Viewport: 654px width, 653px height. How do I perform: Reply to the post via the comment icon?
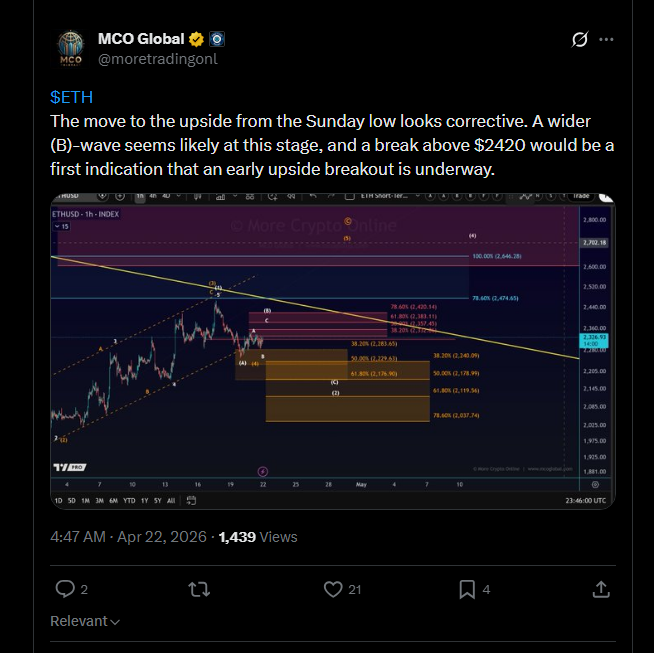[65, 589]
